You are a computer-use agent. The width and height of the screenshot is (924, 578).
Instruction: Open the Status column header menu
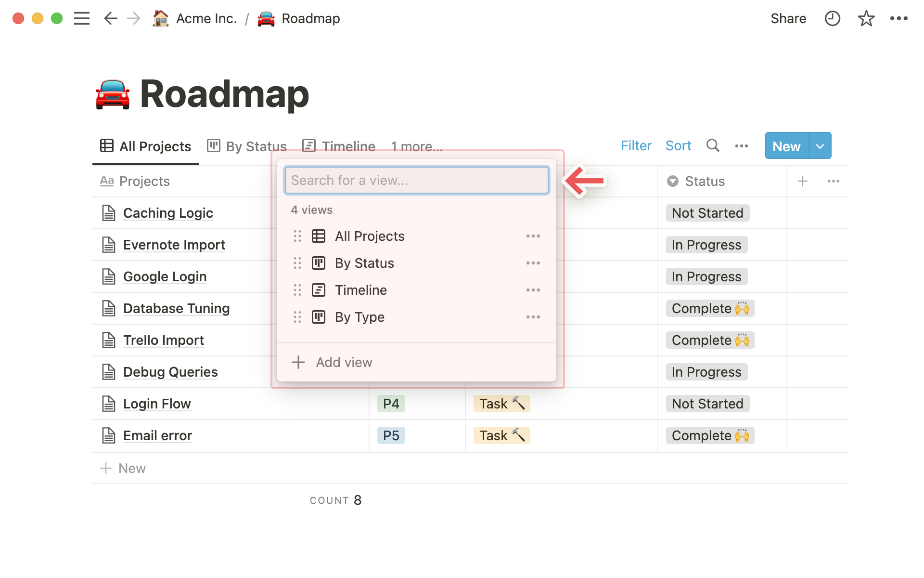[704, 181]
